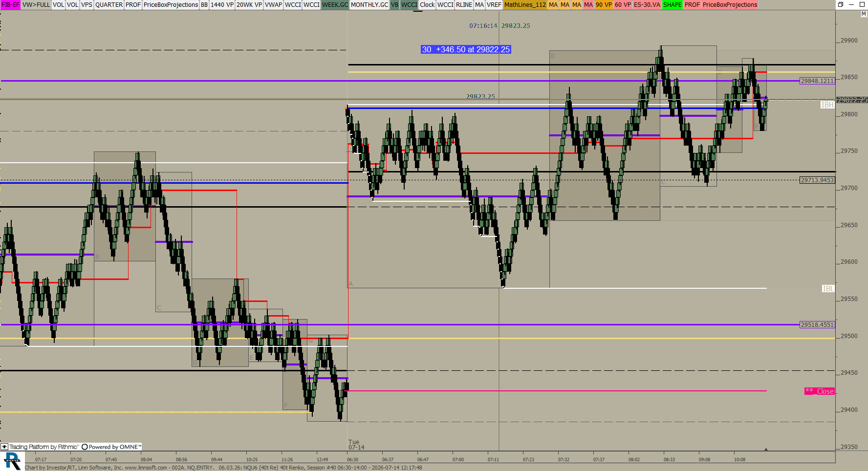Click the 29848.1211 price level label

click(x=817, y=81)
